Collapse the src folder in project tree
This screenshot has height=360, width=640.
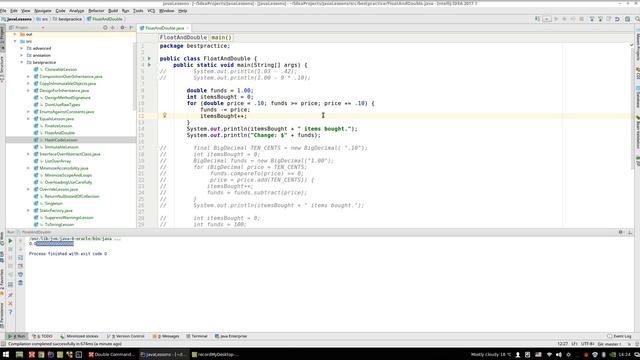coord(16,41)
